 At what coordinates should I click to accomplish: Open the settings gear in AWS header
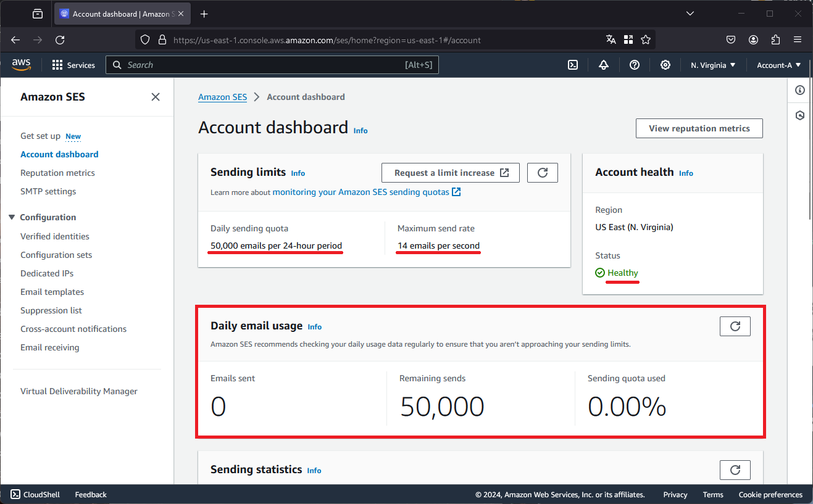point(665,65)
